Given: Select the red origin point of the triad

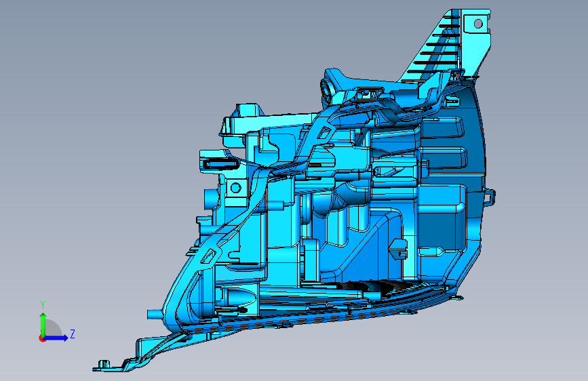Looking at the screenshot, I should tap(41, 338).
